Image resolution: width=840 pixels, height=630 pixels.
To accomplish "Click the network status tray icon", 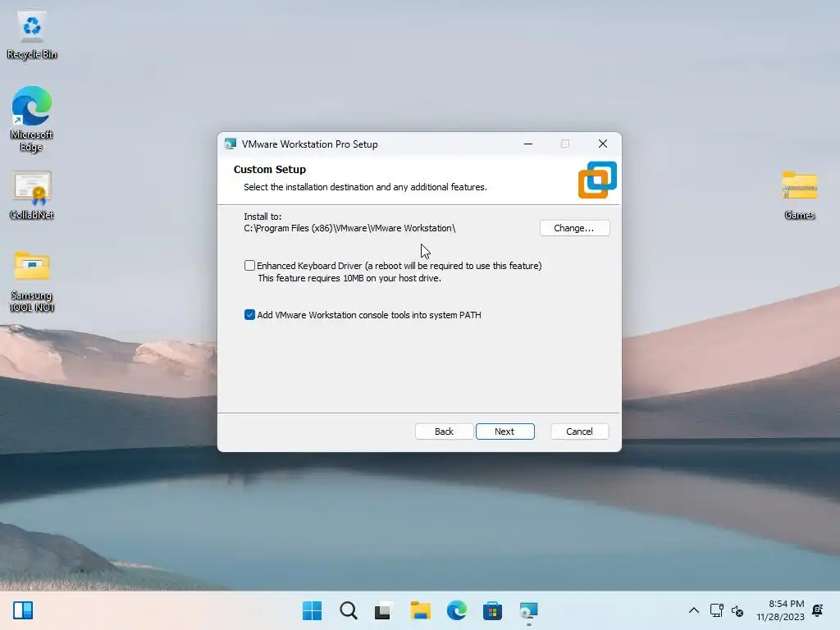I will point(716,610).
